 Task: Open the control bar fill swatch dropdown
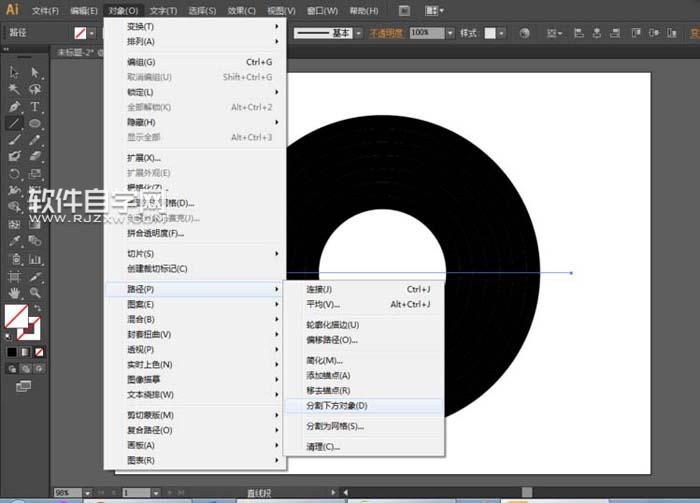point(92,33)
